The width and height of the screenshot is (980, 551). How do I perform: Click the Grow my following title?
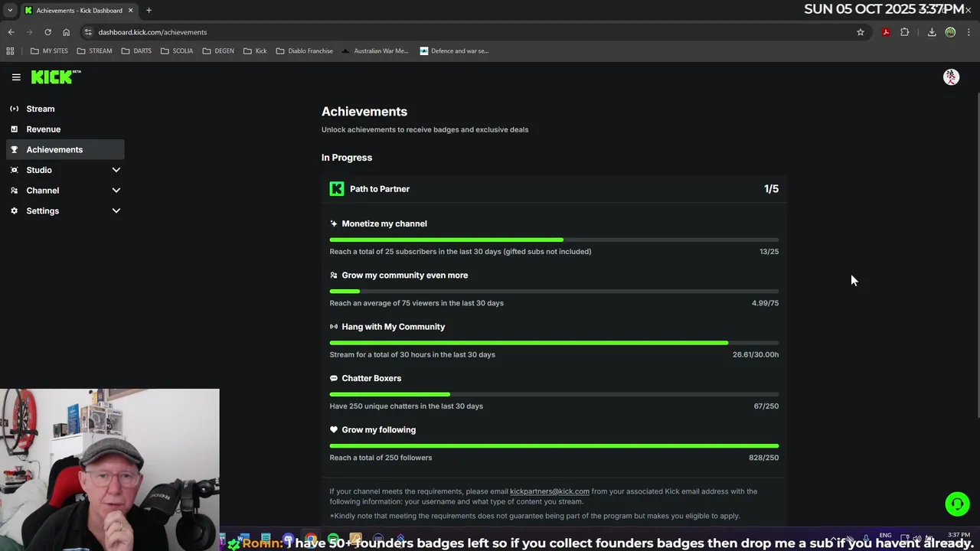coord(379,430)
